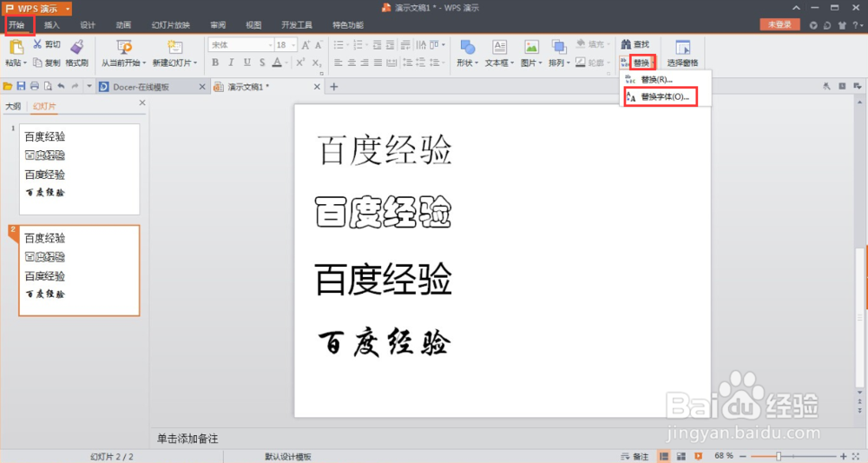Screen dimensions: 868x463
Task: Click the Print quick access icon
Action: 35,86
